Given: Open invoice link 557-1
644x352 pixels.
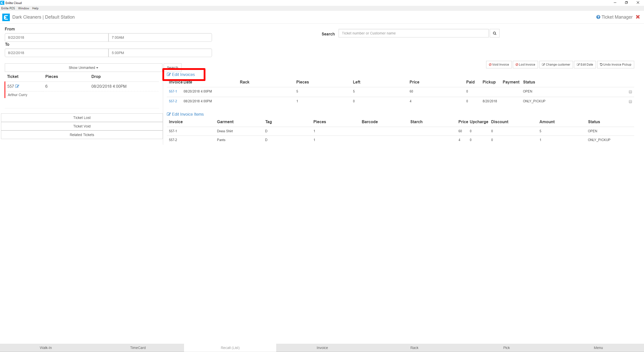Looking at the screenshot, I should [x=173, y=91].
